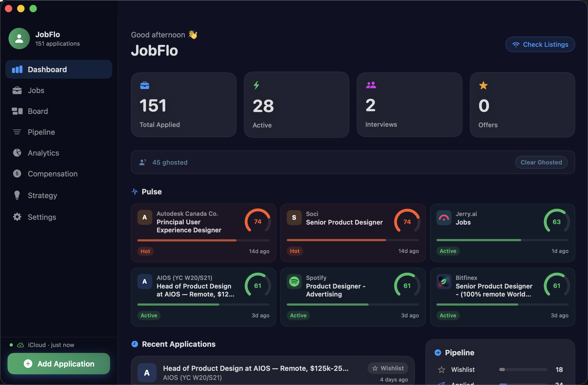Click the Interviews people icon
Screen dimensions: 588x385
371,85
